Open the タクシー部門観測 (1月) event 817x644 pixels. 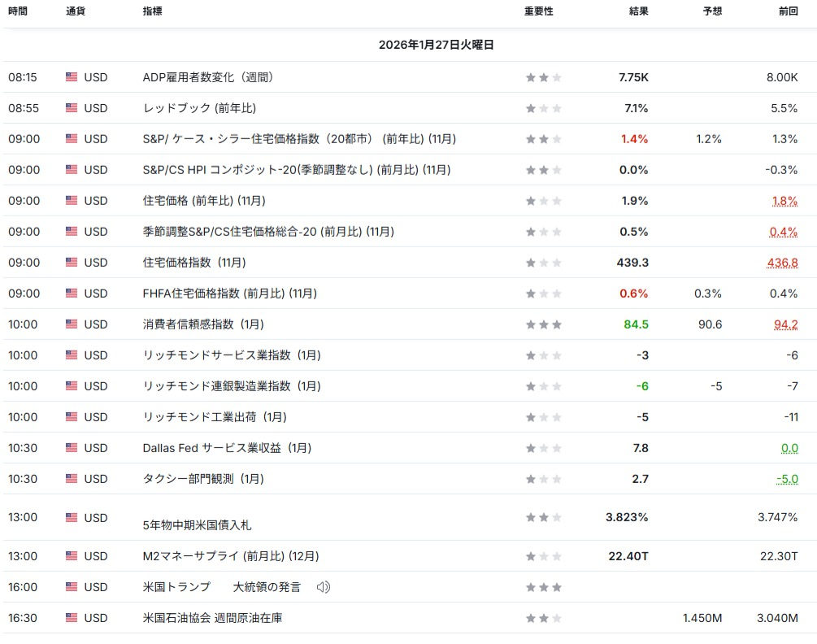(x=202, y=479)
